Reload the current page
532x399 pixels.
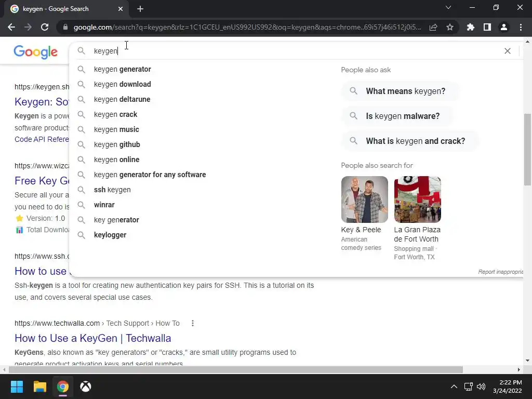[45, 27]
